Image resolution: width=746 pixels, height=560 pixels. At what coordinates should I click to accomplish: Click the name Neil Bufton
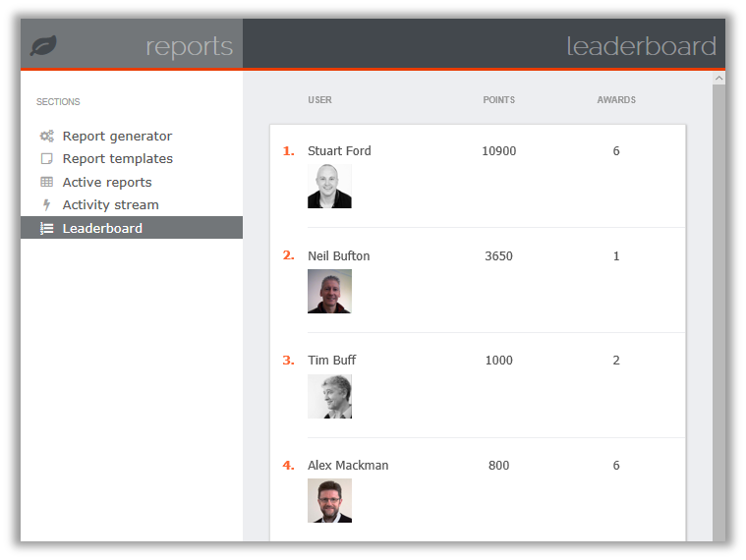pyautogui.click(x=339, y=255)
